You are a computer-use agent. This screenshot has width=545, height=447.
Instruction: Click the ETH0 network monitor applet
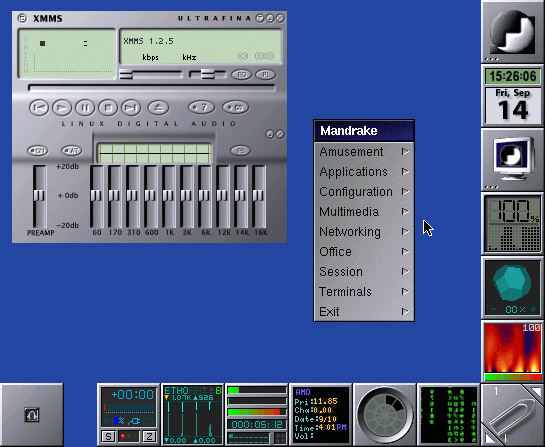(193, 415)
